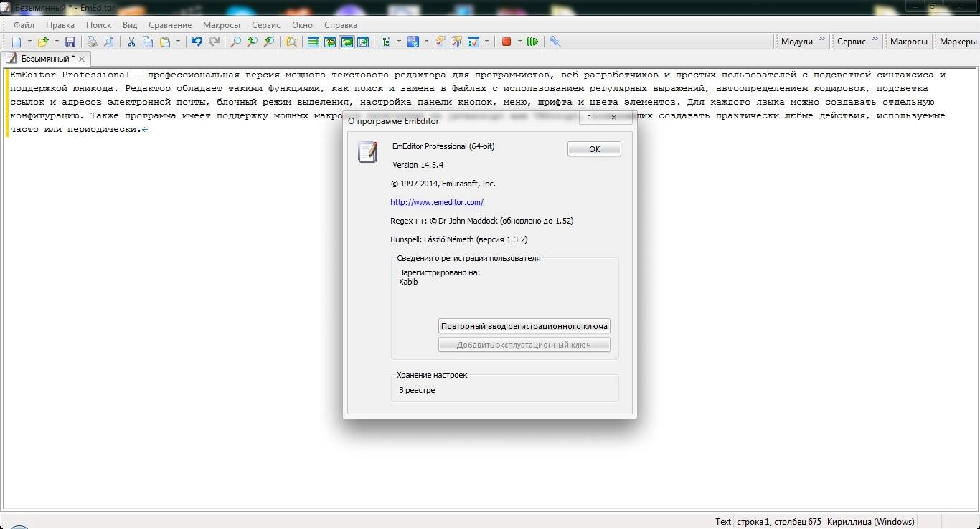This screenshot has height=529, width=980.
Task: Expand the Open file dropdown arrow
Action: click(57, 42)
